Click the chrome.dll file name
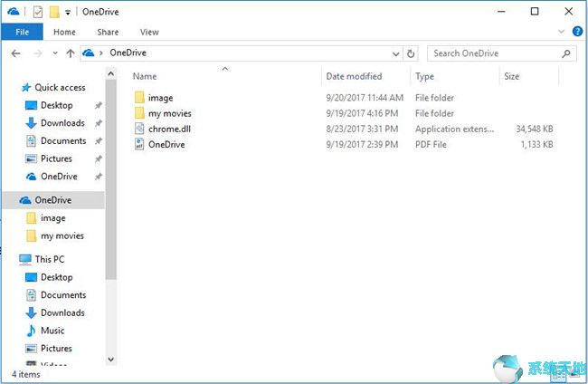Viewport: 588px width, 384px height. point(169,130)
